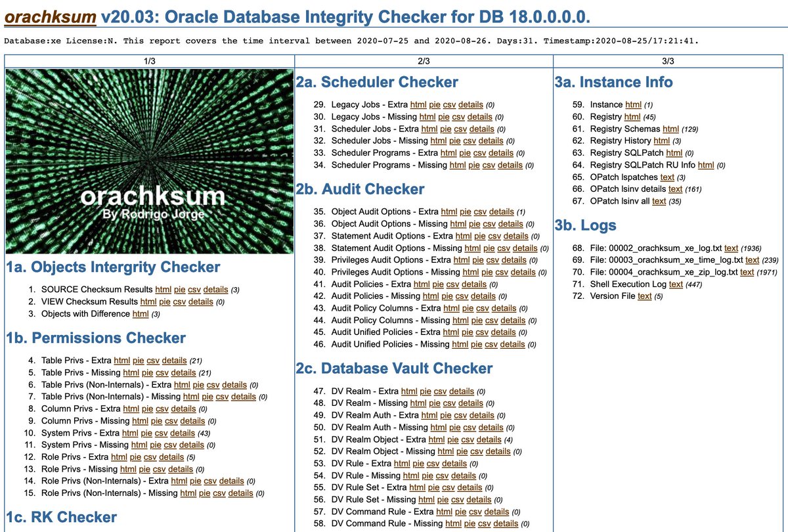Screen dimensions: 788x532
Task: Open csv for Statement Audit Options - Missing
Action: click(504, 248)
